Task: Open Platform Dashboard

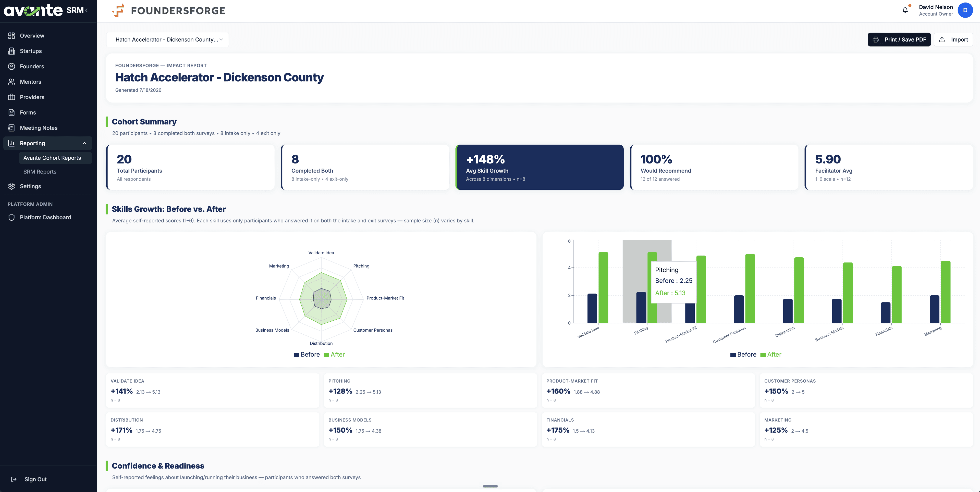Action: click(x=47, y=218)
